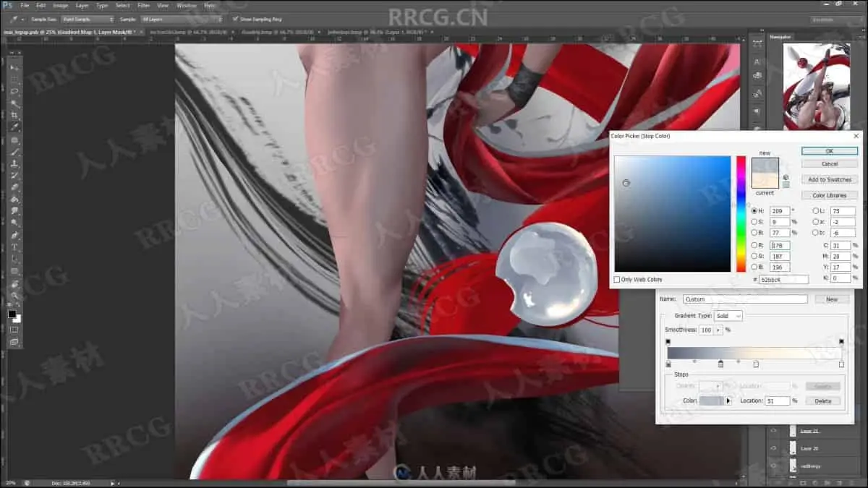
Task: Select the Rectangle shape tool
Action: tap(14, 272)
